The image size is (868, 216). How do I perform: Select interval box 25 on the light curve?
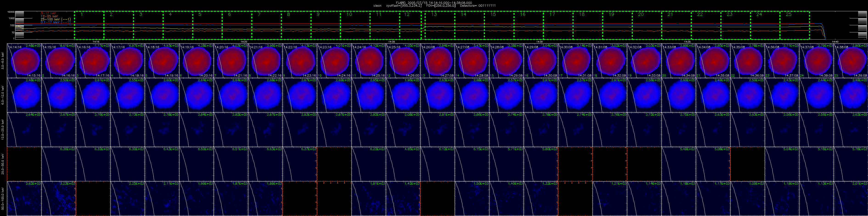click(795, 25)
